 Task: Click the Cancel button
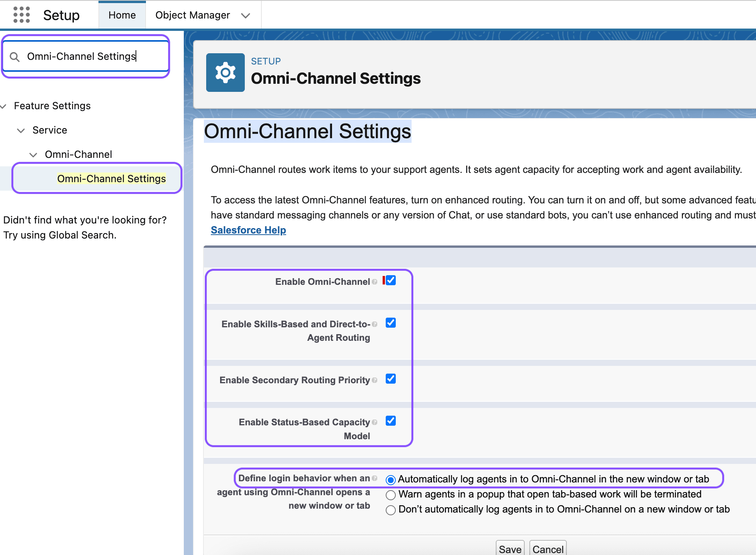click(x=548, y=549)
